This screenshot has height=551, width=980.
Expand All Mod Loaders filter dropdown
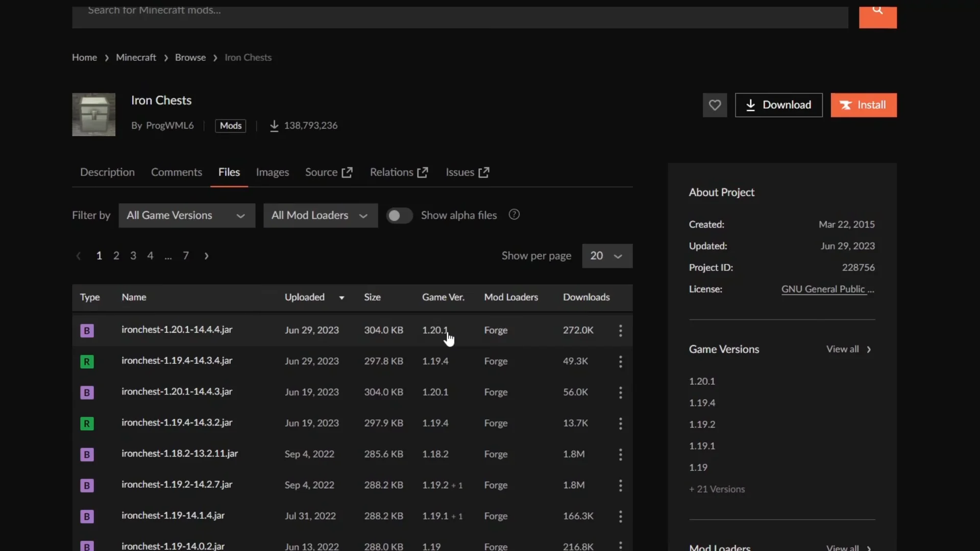point(321,215)
